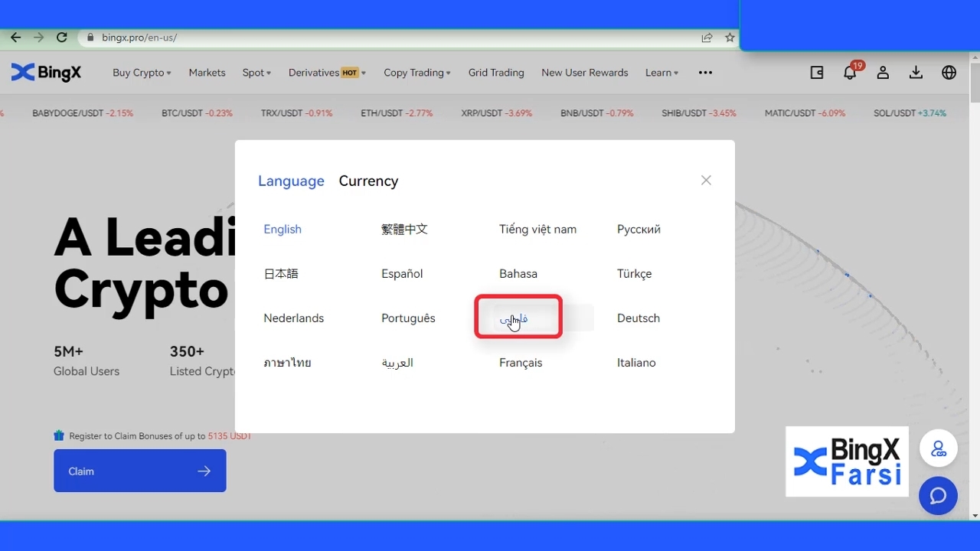The height and width of the screenshot is (551, 980).
Task: Click the ETH/USDT ticker
Action: 397,113
